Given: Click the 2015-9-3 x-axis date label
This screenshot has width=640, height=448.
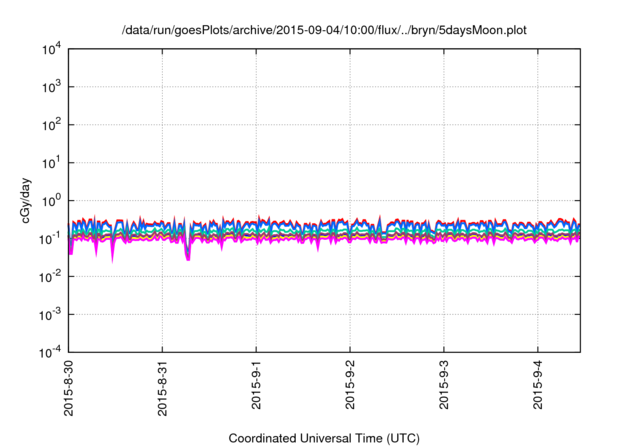Looking at the screenshot, I should tap(444, 385).
